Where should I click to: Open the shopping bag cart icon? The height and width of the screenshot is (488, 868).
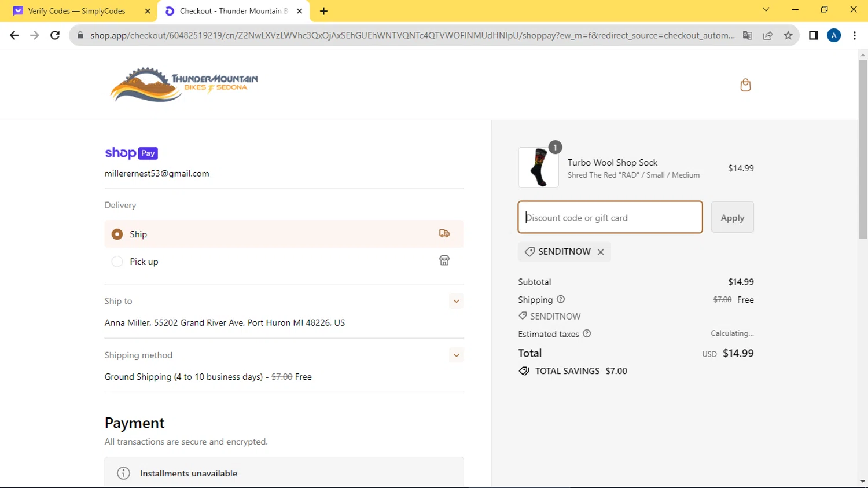pos(745,85)
